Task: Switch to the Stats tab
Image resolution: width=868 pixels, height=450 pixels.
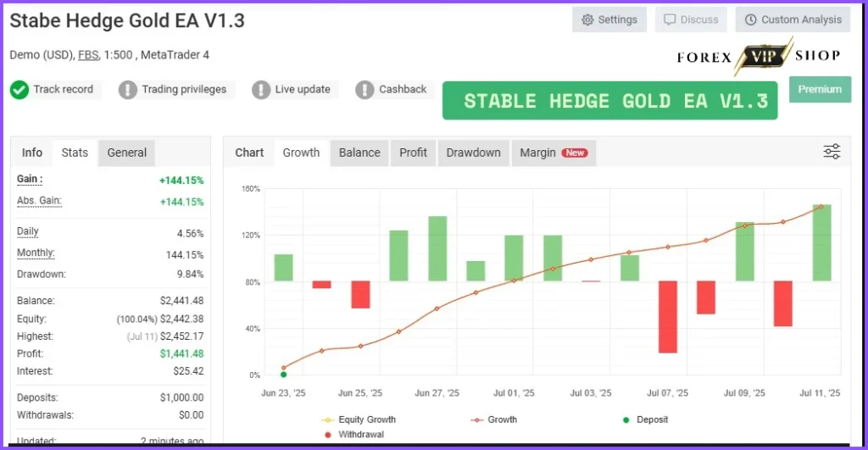Action: (x=75, y=153)
